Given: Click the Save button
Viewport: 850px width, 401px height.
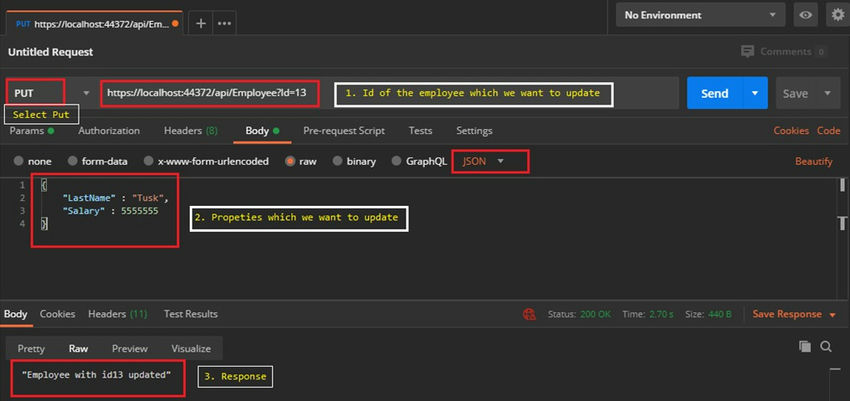Looking at the screenshot, I should tap(795, 93).
